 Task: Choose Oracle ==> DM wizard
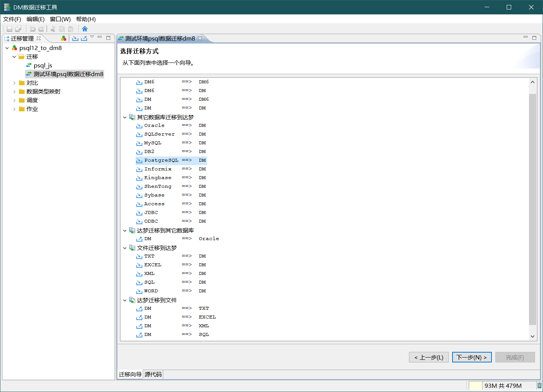171,125
